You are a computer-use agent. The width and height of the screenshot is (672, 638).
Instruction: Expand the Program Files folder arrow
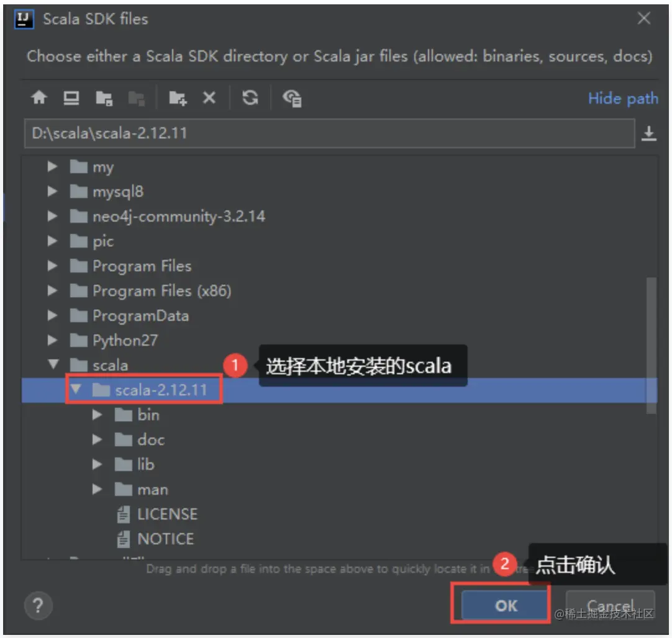pos(52,266)
